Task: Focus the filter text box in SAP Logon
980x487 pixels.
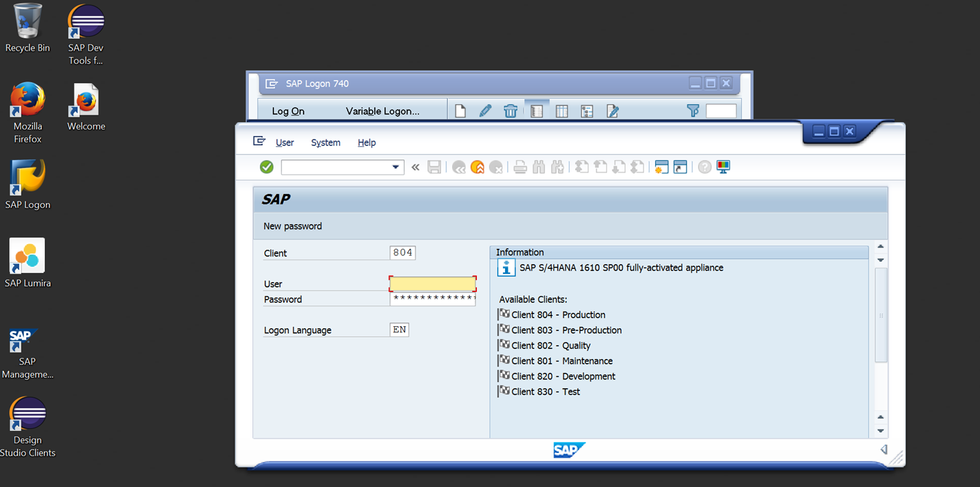Action: (721, 111)
